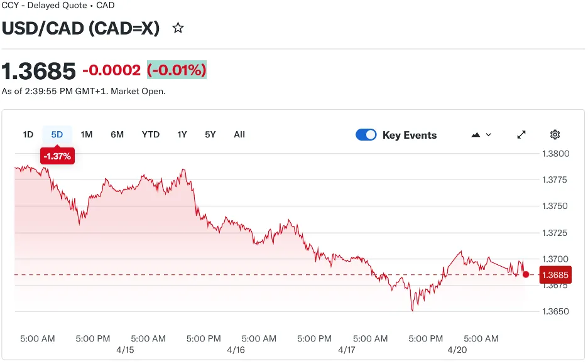The image size is (588, 364).
Task: Click the red 1.3685 price axis label
Action: [555, 275]
